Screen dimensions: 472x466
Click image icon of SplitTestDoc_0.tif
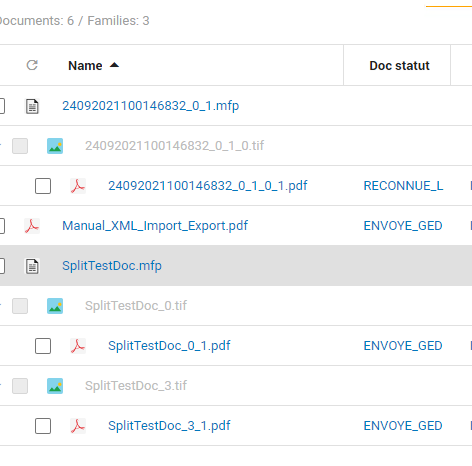[x=55, y=306]
